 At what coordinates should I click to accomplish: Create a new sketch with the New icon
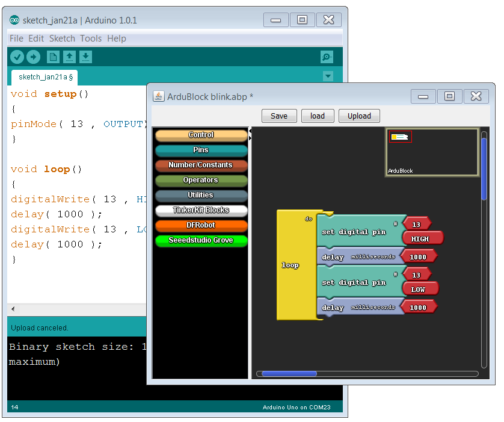point(54,57)
